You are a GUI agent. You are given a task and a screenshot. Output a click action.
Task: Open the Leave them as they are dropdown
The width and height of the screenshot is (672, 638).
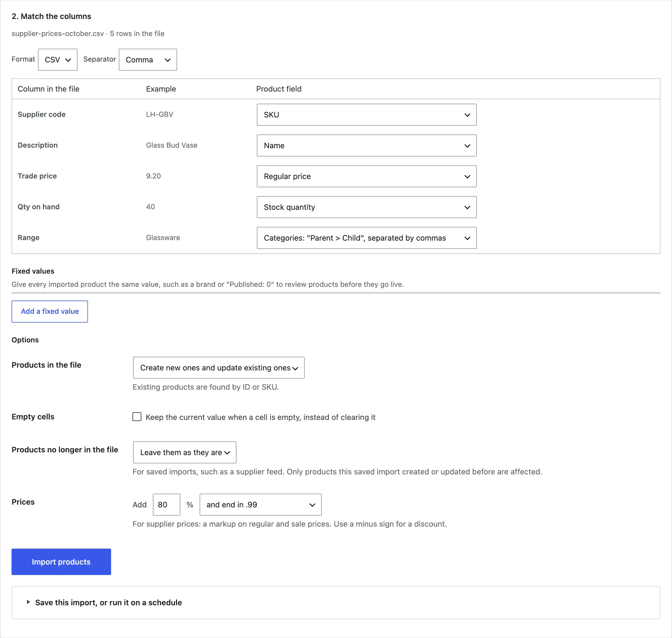[185, 452]
